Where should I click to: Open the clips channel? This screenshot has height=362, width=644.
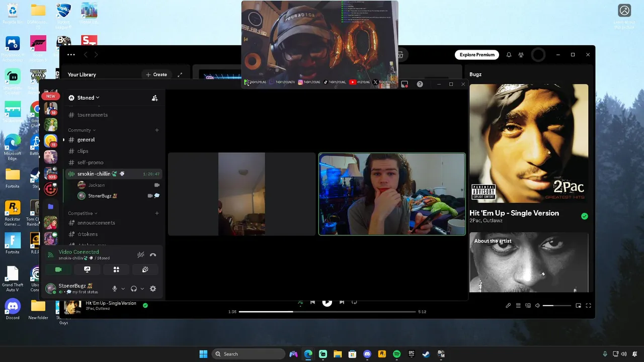(x=113, y=151)
